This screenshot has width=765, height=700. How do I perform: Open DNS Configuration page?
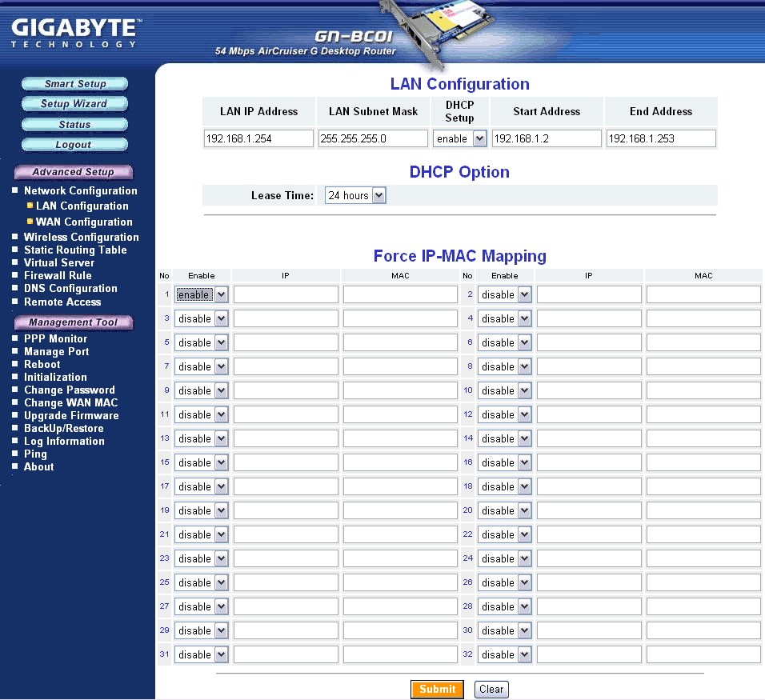tap(70, 288)
